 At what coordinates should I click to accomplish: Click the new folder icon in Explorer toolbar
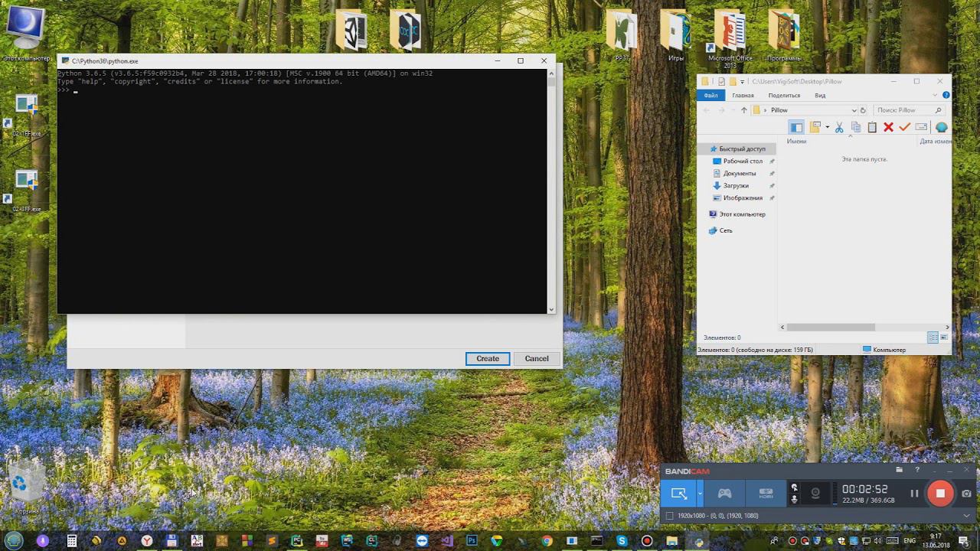click(815, 127)
